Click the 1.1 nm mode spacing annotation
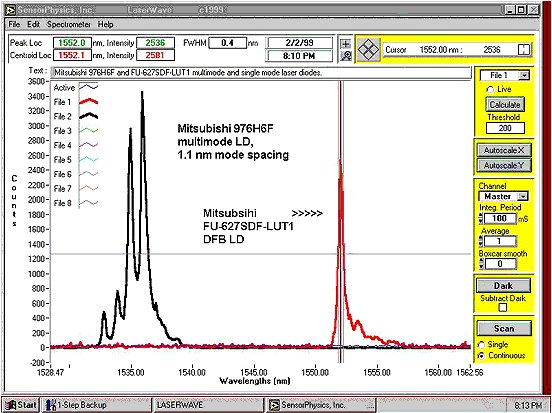The height and width of the screenshot is (413, 552). [x=233, y=155]
